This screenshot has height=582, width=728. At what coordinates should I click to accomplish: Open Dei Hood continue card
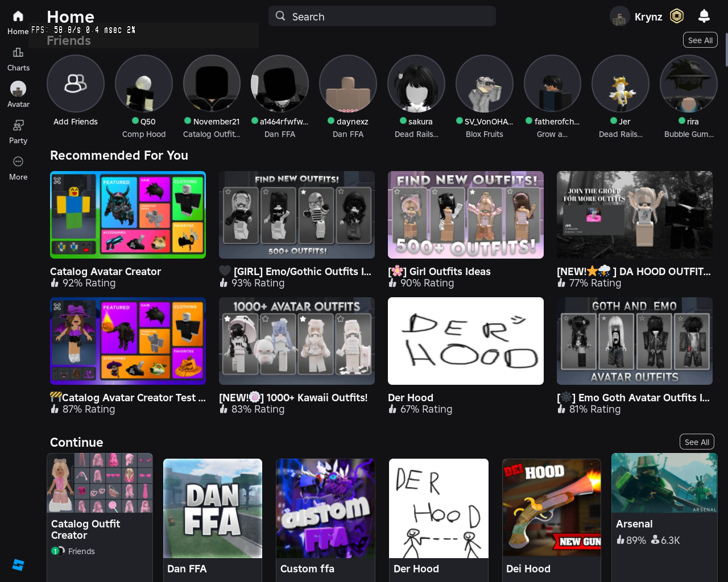[x=552, y=520]
